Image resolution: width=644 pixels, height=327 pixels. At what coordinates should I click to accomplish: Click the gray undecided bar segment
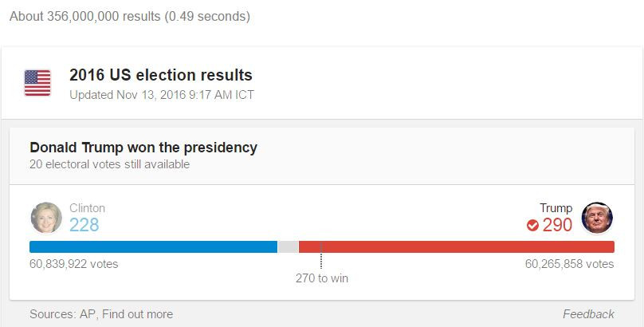click(x=288, y=246)
